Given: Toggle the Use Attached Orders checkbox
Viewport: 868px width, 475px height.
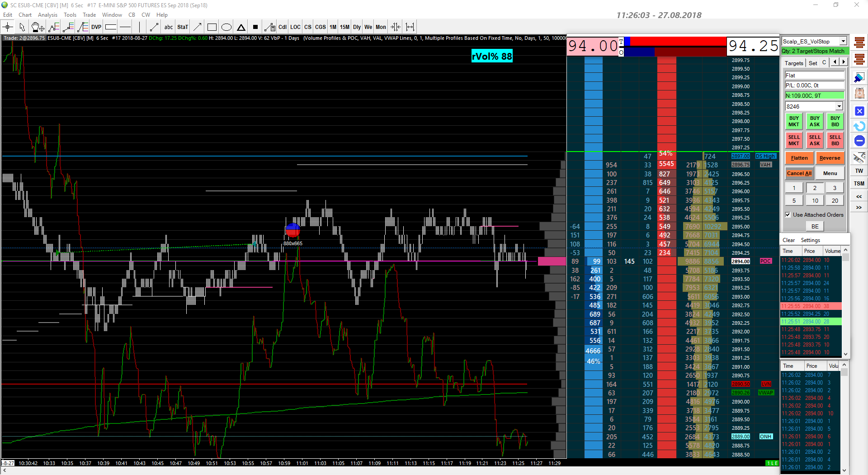Looking at the screenshot, I should [788, 215].
